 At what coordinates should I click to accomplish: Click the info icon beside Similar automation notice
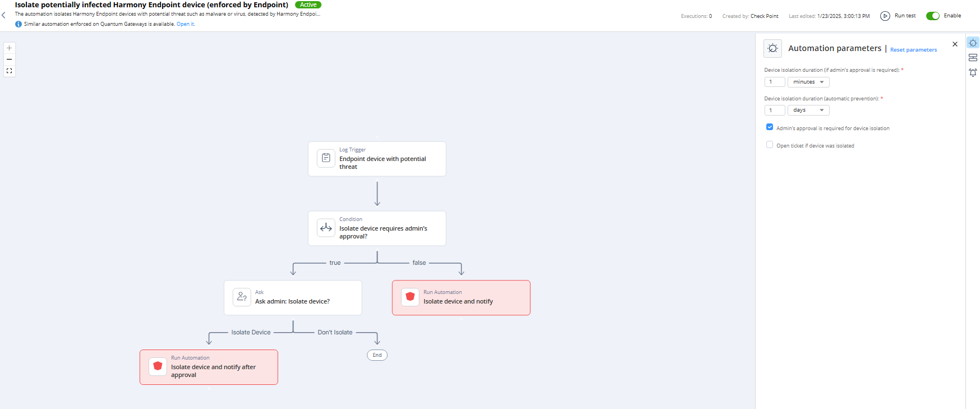pyautogui.click(x=19, y=24)
